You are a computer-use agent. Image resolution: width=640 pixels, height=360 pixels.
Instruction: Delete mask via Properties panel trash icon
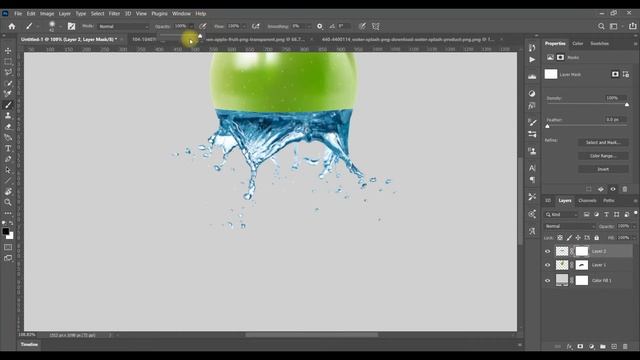tap(625, 189)
